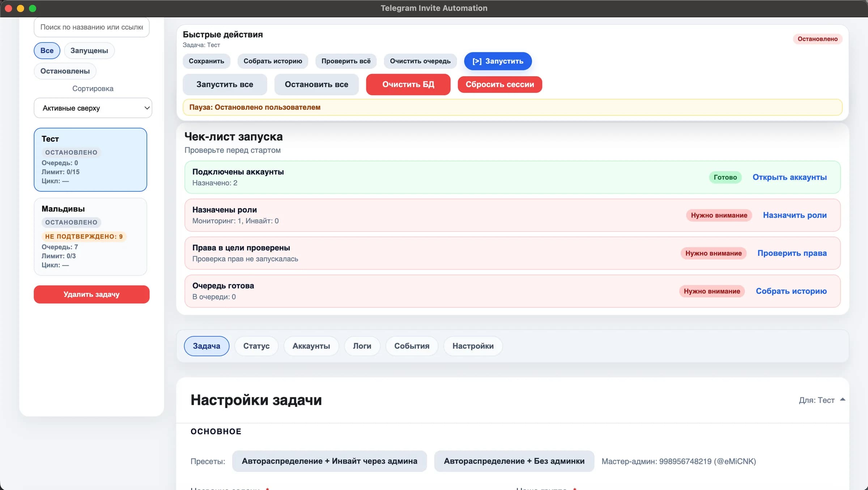The width and height of the screenshot is (868, 490).
Task: Click the red 'Сбросить сессии' button
Action: 500,85
